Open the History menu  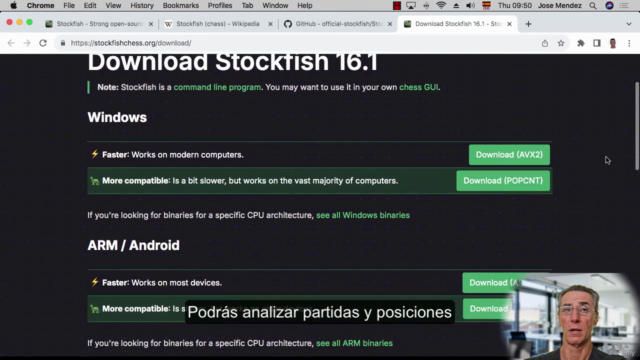[142, 6]
